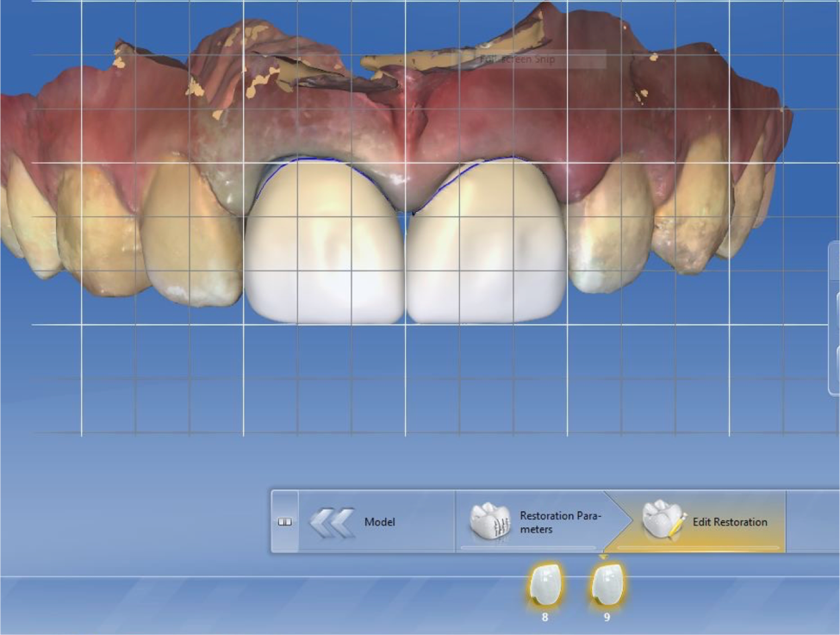Click the Edit Restoration step label

coord(729,522)
